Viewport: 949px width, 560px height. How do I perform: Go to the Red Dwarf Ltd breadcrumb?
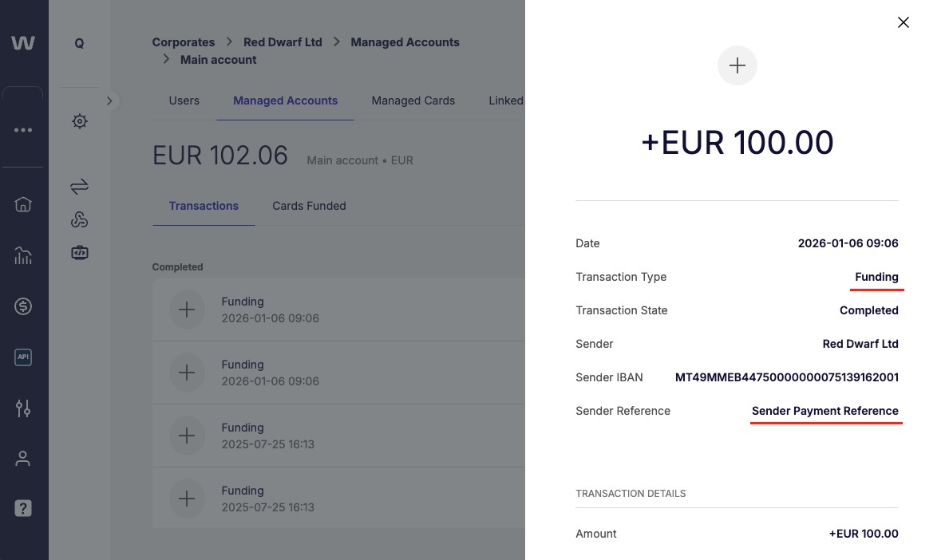click(283, 42)
